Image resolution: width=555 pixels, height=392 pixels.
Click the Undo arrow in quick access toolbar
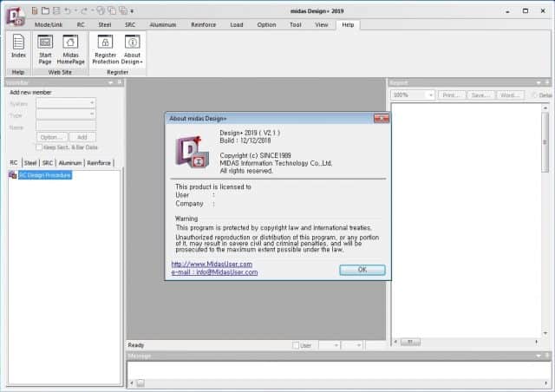pyautogui.click(x=68, y=10)
